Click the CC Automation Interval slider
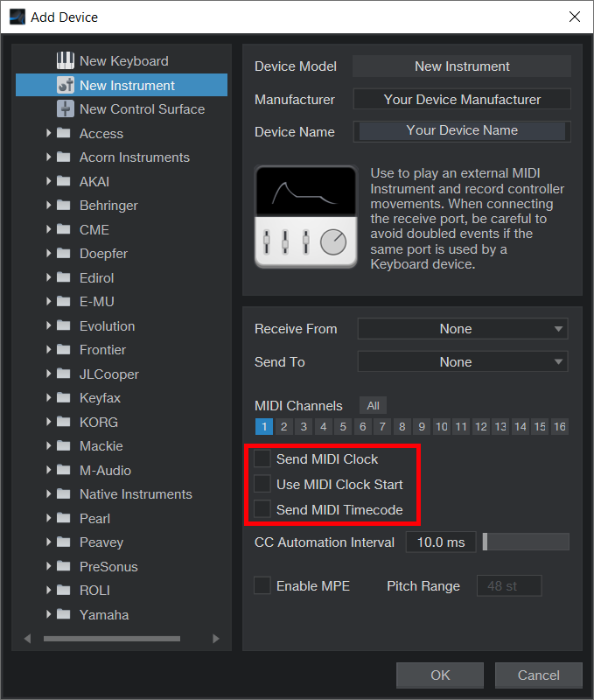Viewport: 594px width, 700px height. 525,542
